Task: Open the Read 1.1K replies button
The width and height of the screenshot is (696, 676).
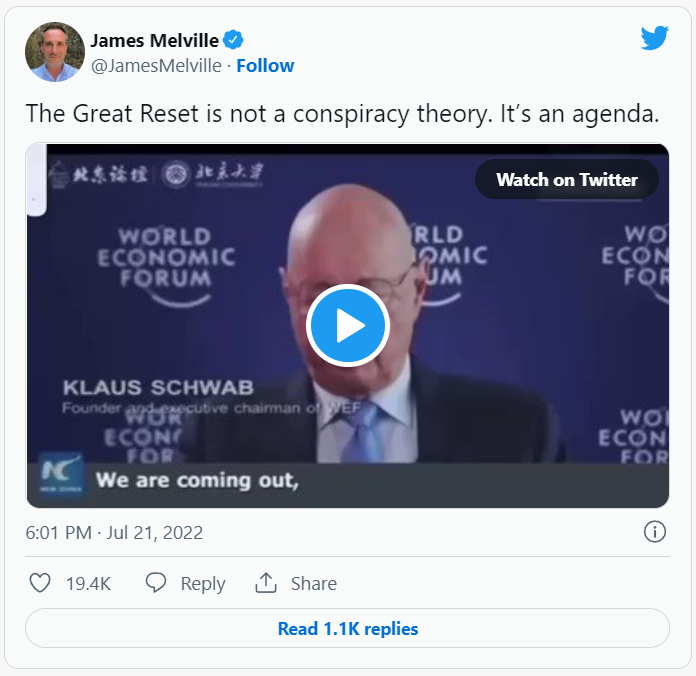Action: tap(348, 628)
